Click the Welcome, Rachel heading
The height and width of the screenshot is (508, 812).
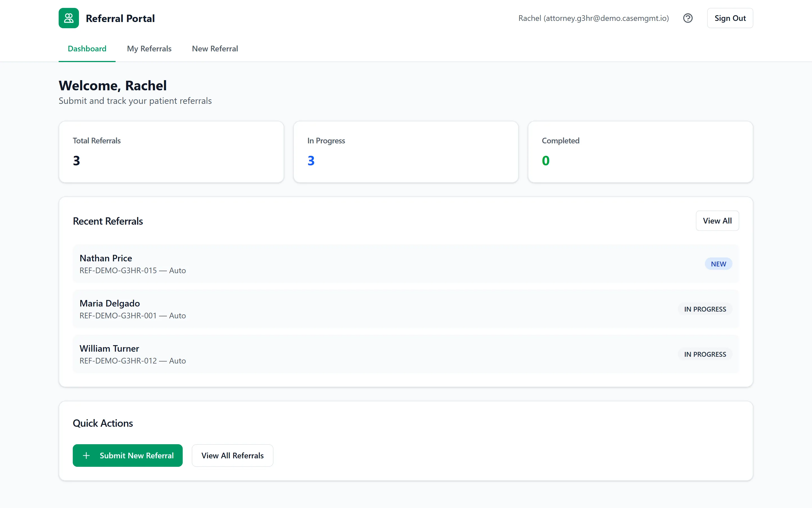point(112,86)
